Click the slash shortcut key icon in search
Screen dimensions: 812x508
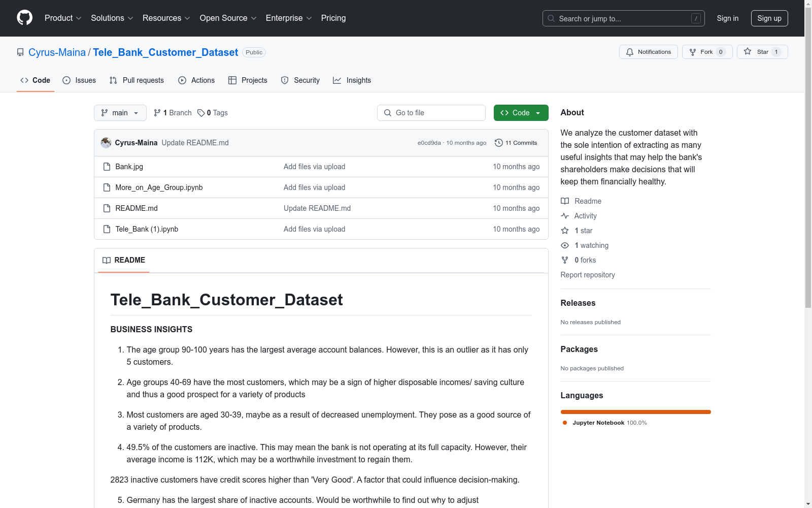click(x=696, y=18)
